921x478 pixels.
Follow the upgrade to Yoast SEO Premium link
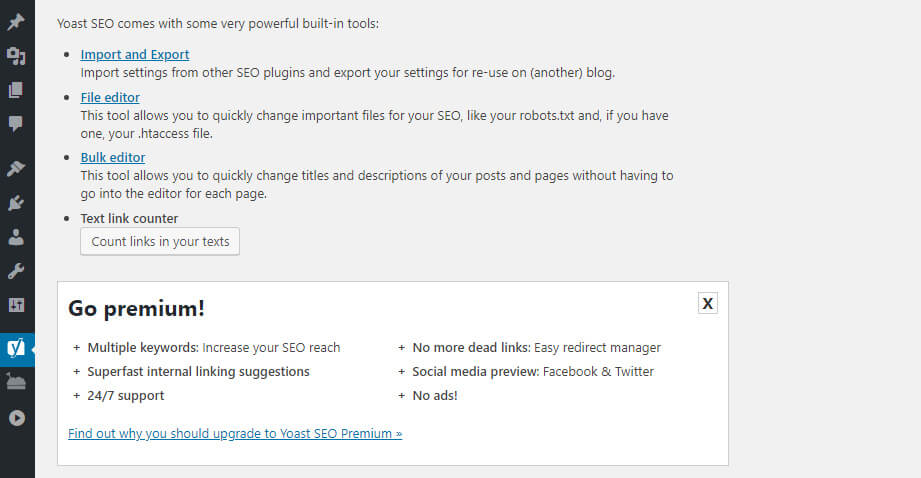tap(235, 434)
